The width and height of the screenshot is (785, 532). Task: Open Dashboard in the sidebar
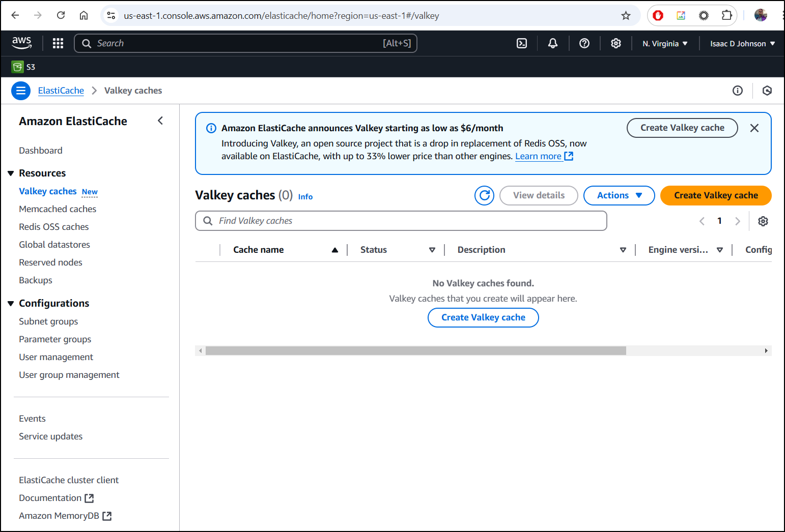[x=41, y=151]
